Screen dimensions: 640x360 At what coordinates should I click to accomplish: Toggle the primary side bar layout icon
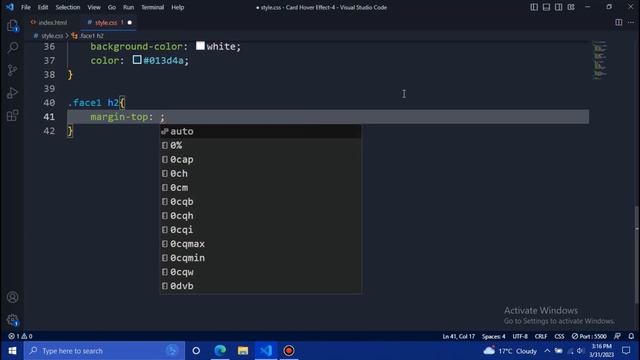pyautogui.click(x=534, y=7)
